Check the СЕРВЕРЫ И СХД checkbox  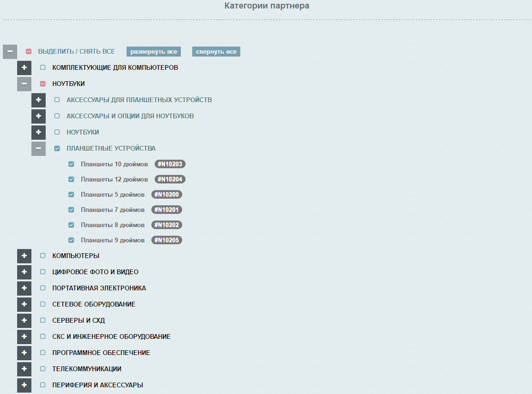tap(43, 320)
